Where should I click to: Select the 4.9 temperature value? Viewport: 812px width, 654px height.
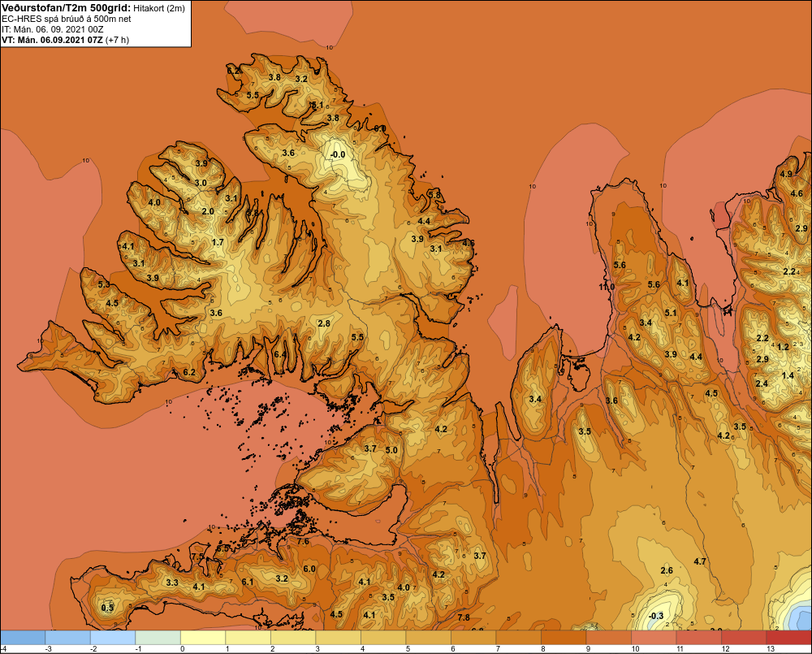coord(786,174)
